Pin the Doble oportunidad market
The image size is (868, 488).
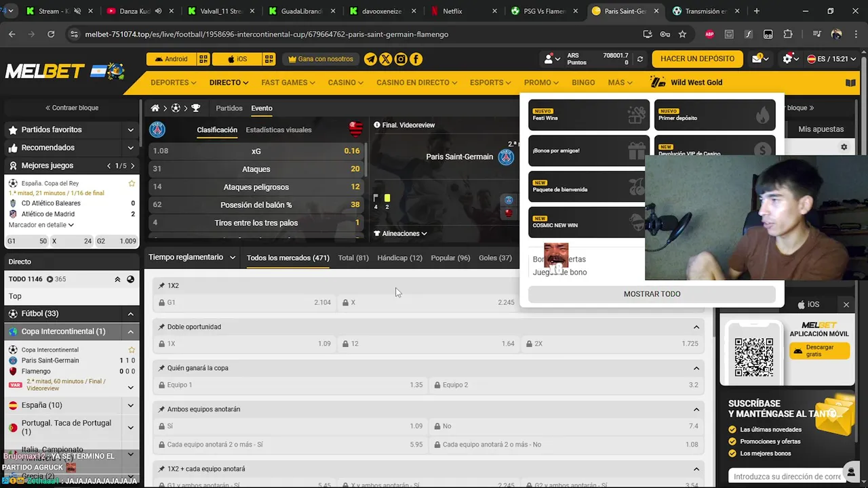[161, 327]
